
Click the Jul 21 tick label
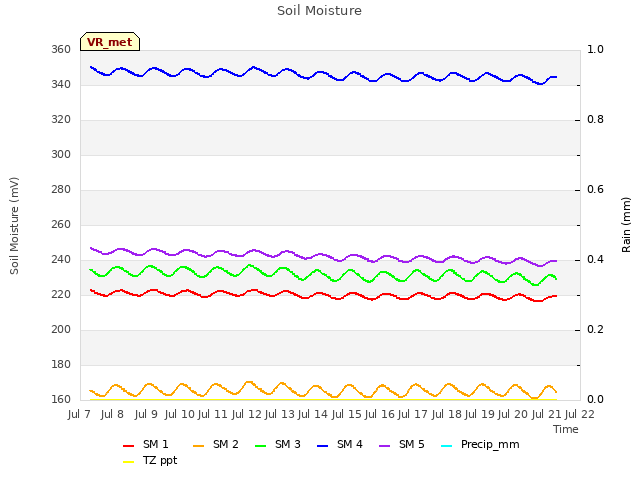[547, 414]
